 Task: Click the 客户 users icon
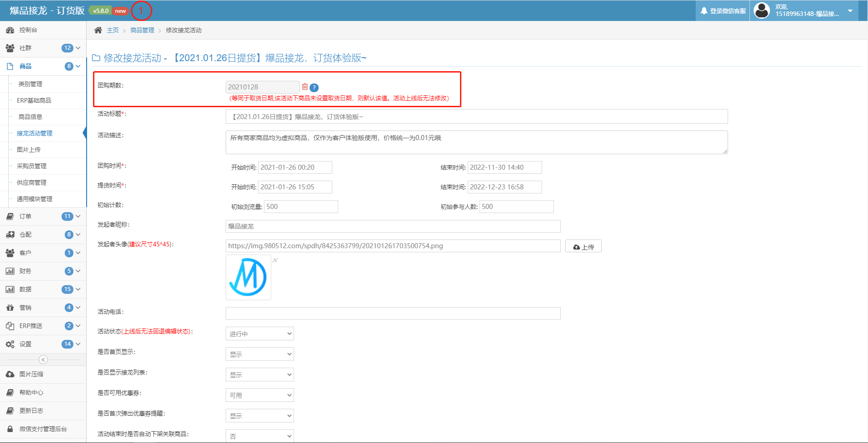[10, 253]
